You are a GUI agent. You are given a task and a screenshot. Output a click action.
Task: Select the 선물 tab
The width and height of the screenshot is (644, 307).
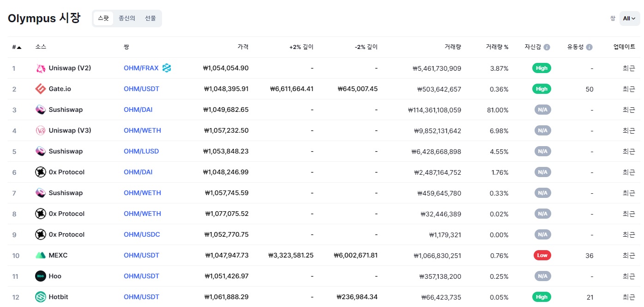(x=150, y=18)
